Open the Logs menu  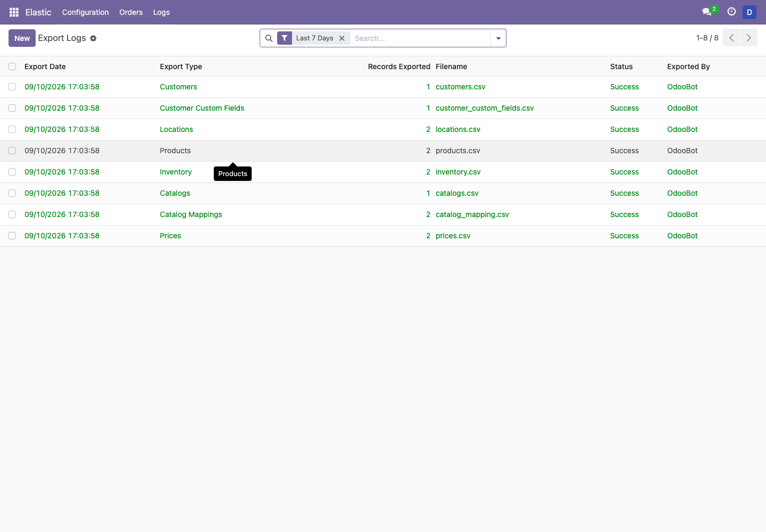coord(162,12)
